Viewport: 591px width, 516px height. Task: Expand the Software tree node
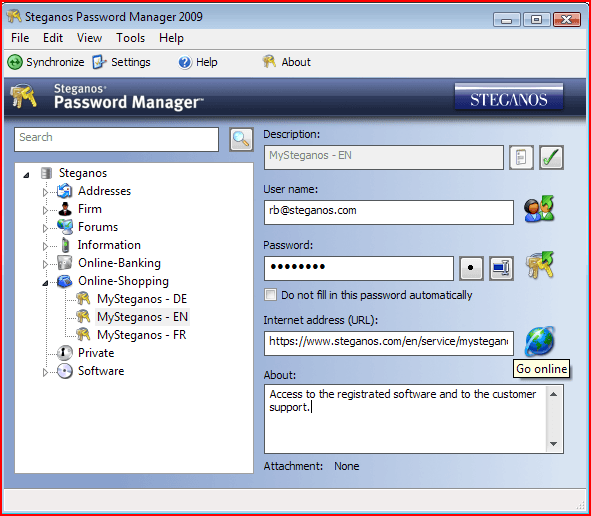coord(45,372)
